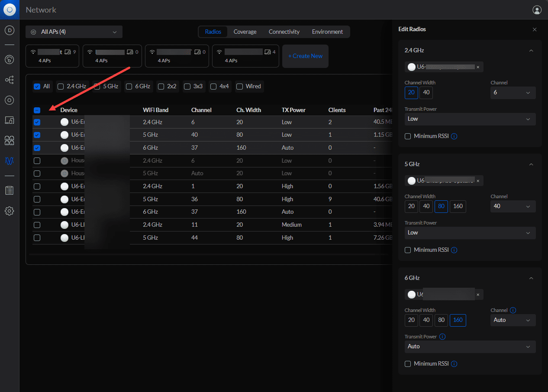Open the UniFi Devices sidebar icon

pyautogui.click(x=10, y=100)
